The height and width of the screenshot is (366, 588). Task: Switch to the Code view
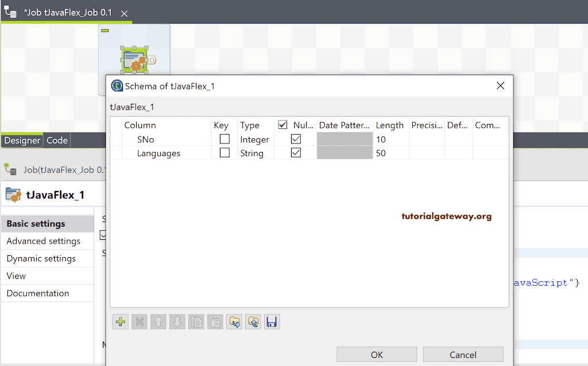56,140
